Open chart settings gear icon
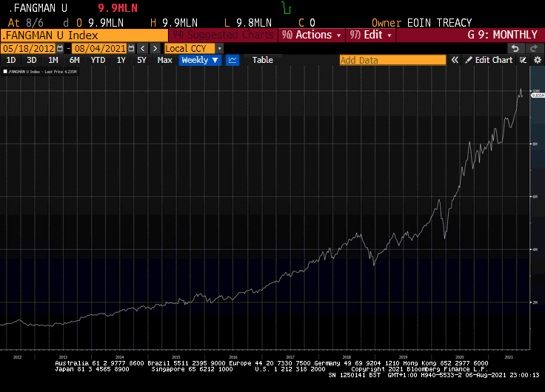Viewport: 545px width, 392px height. [538, 60]
